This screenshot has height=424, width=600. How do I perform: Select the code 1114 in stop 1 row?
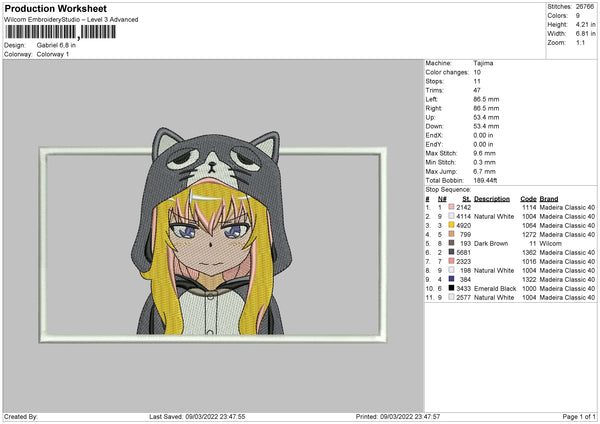tap(529, 207)
